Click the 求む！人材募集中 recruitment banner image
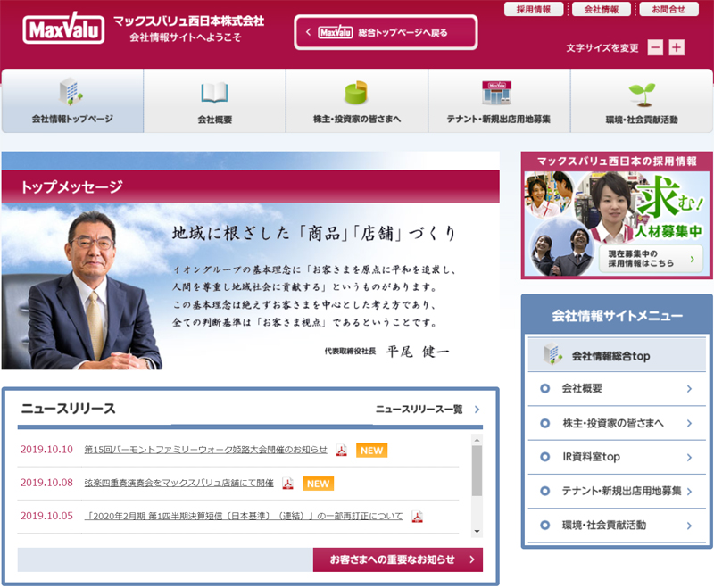This screenshot has width=714, height=588. [617, 224]
